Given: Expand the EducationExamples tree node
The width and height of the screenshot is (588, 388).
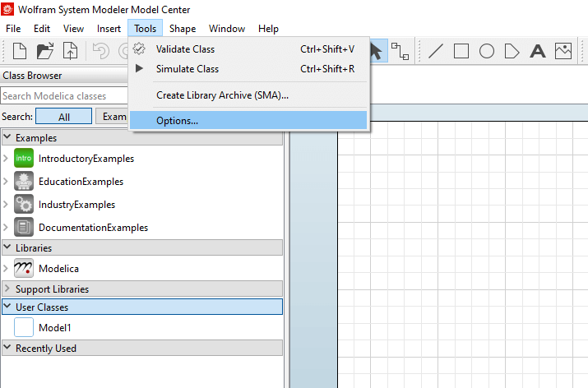Looking at the screenshot, I should (x=5, y=182).
